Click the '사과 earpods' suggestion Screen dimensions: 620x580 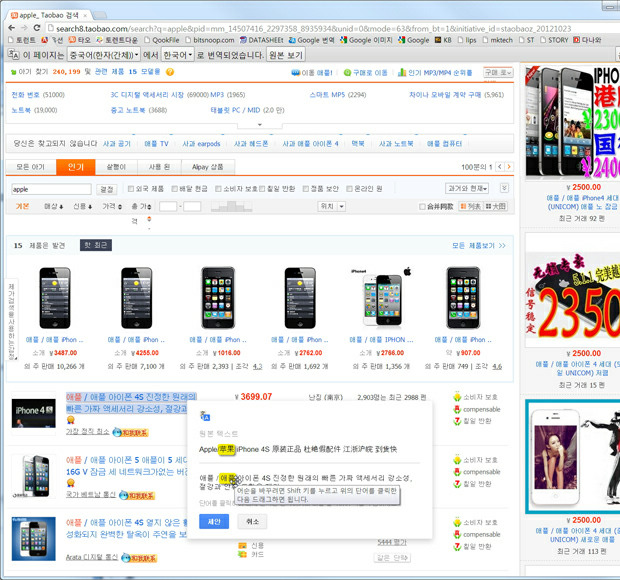201,144
